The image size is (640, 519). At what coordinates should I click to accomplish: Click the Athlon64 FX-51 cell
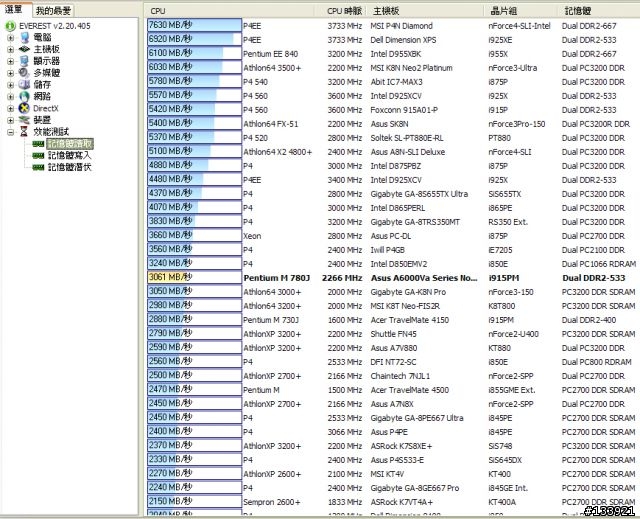[x=271, y=124]
